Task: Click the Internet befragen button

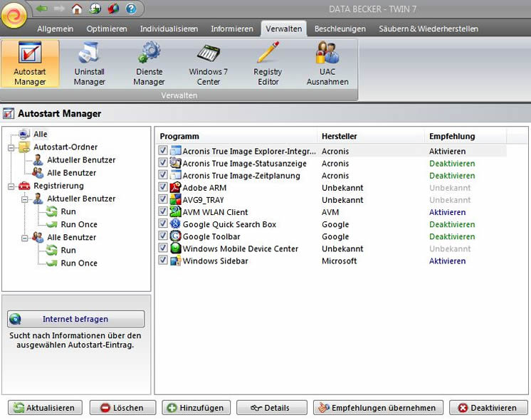Action: coord(76,319)
